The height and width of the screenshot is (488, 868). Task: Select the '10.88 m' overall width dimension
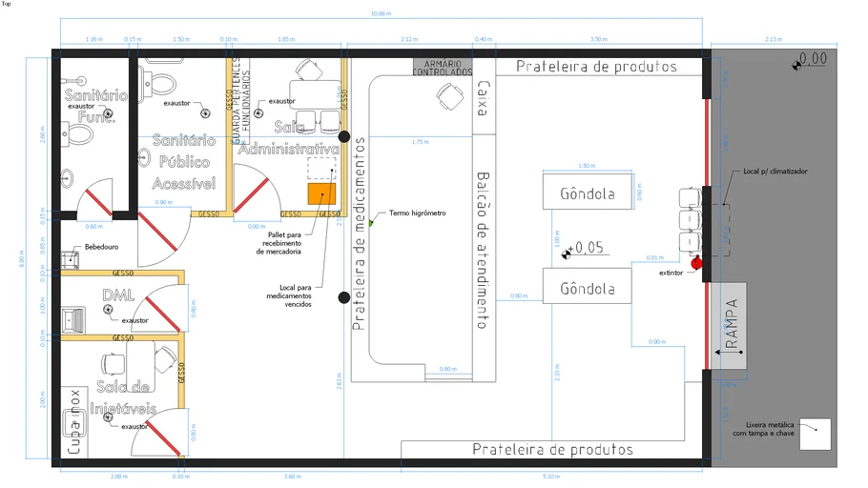tap(381, 13)
